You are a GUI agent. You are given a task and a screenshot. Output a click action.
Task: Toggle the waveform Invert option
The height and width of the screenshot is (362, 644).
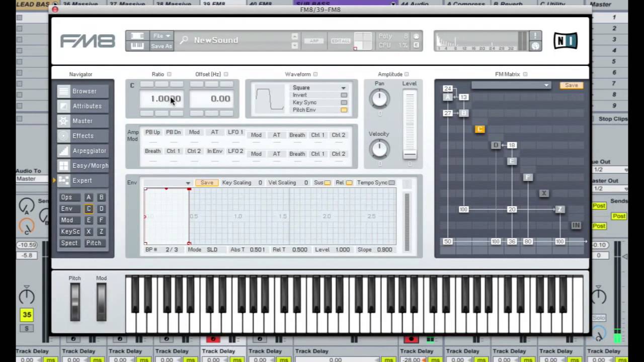(x=344, y=95)
